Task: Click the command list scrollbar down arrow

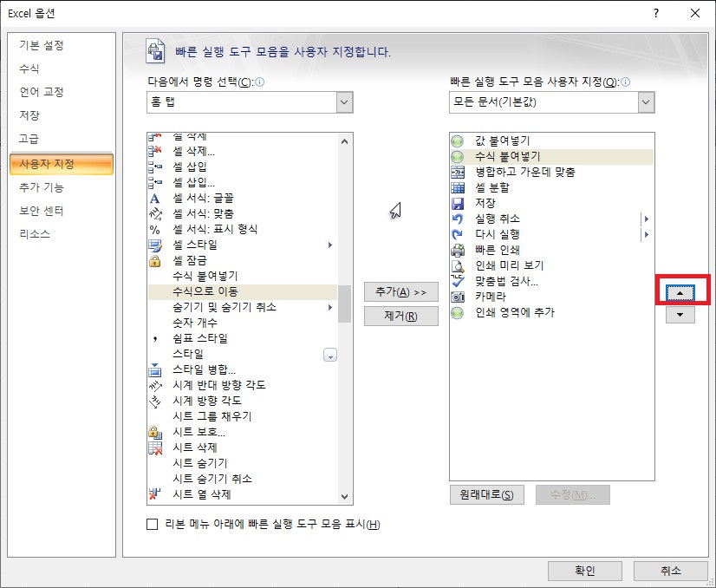Action: [x=345, y=497]
